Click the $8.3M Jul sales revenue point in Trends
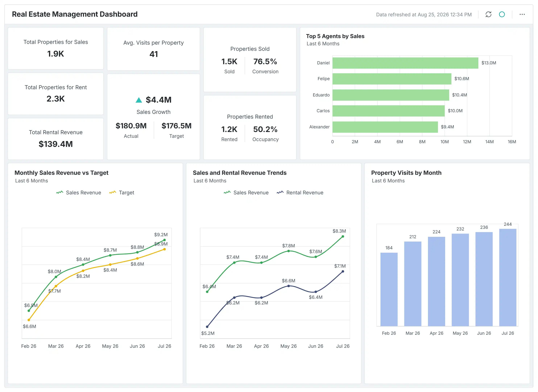The image size is (538, 392). click(x=343, y=237)
